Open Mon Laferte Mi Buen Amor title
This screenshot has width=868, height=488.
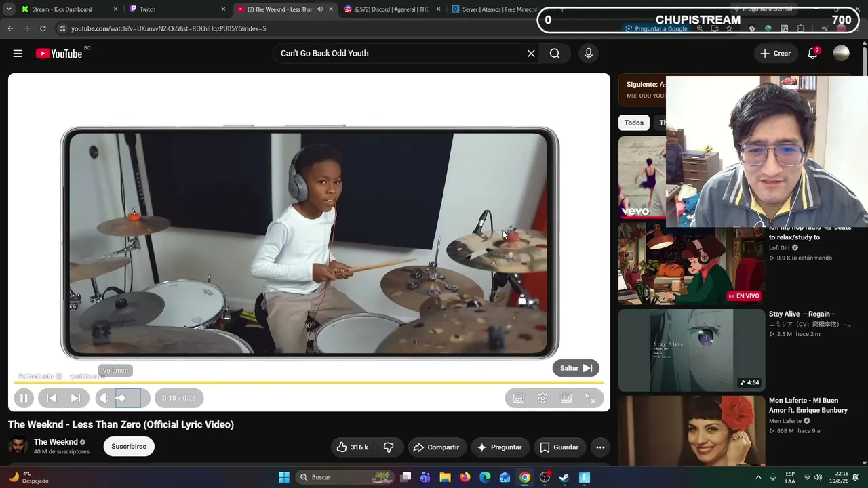[x=808, y=405]
